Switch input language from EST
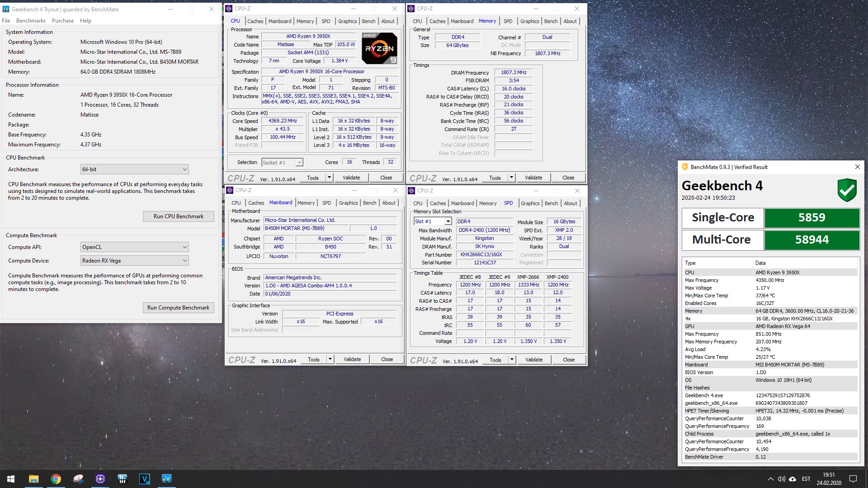This screenshot has height=488, width=868. click(x=806, y=479)
